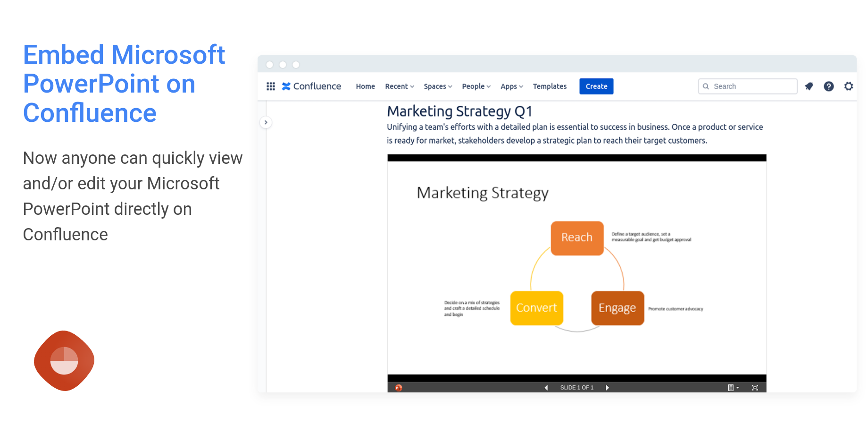Click the Reach box in slide

pyautogui.click(x=577, y=238)
